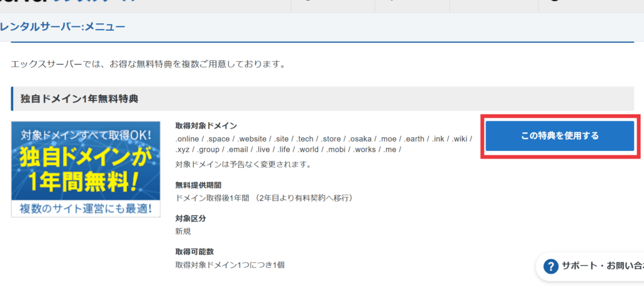Click the 新規 value text
Viewport: 644px width, 292px height.
[x=183, y=231]
